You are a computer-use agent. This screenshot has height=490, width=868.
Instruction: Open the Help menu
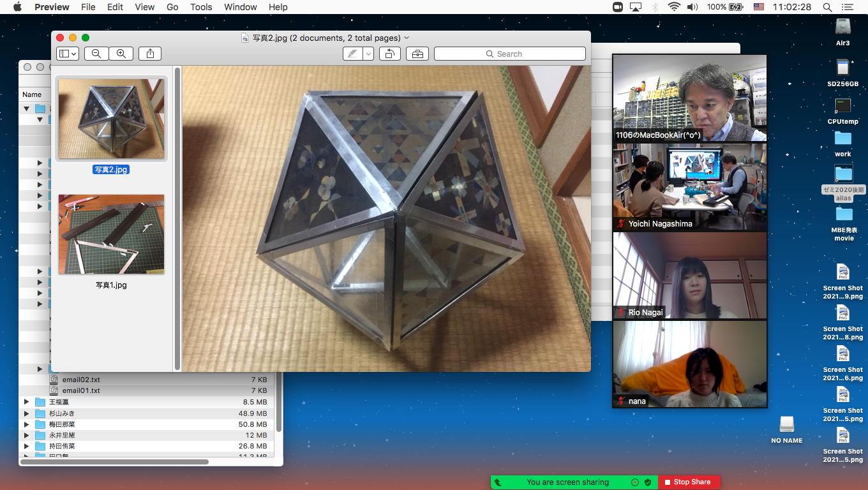pos(278,7)
